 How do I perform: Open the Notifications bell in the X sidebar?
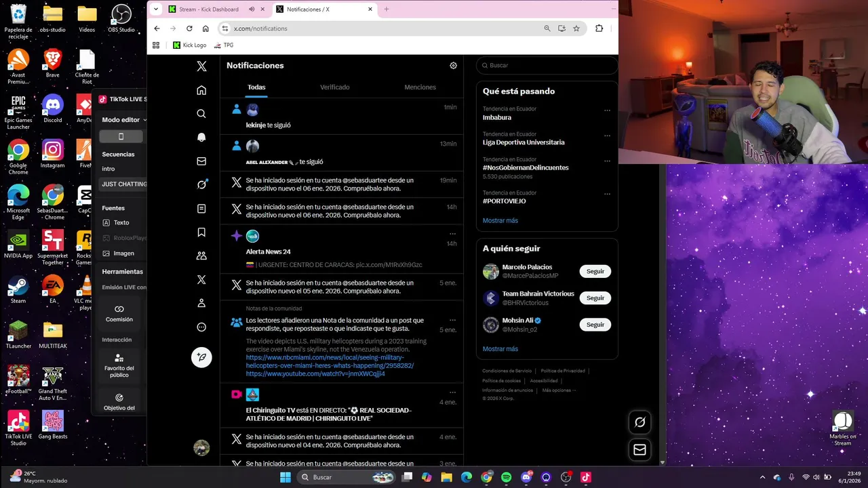201,138
